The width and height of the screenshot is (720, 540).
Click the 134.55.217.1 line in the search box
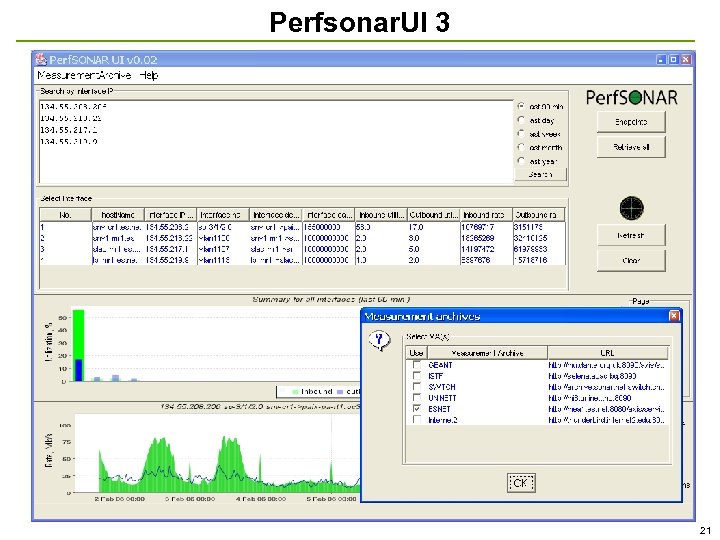point(69,130)
